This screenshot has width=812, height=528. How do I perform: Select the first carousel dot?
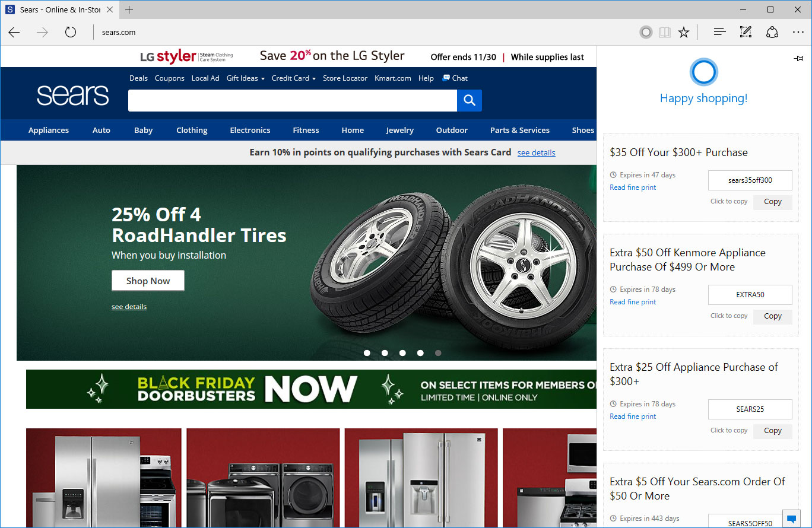[x=367, y=352]
